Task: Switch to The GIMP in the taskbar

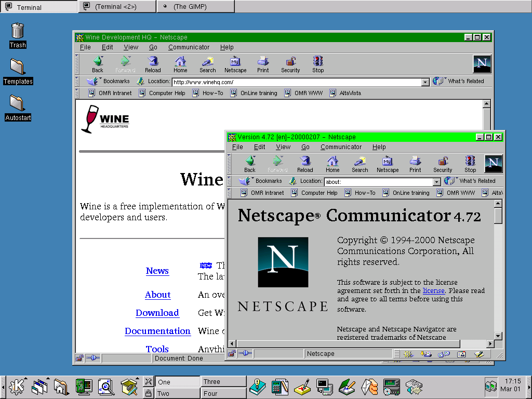Action: coord(195,6)
